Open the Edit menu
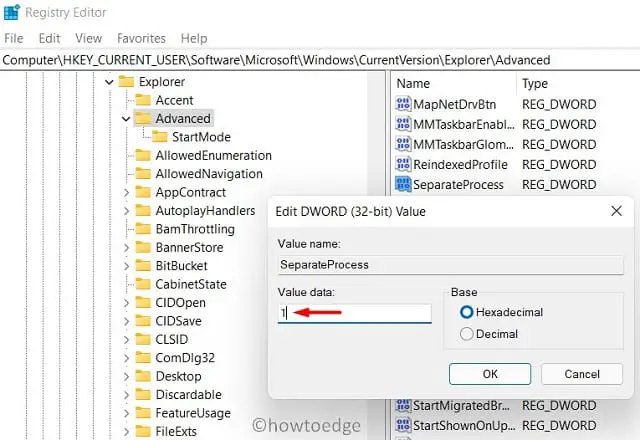This screenshot has width=640, height=440. 49,38
